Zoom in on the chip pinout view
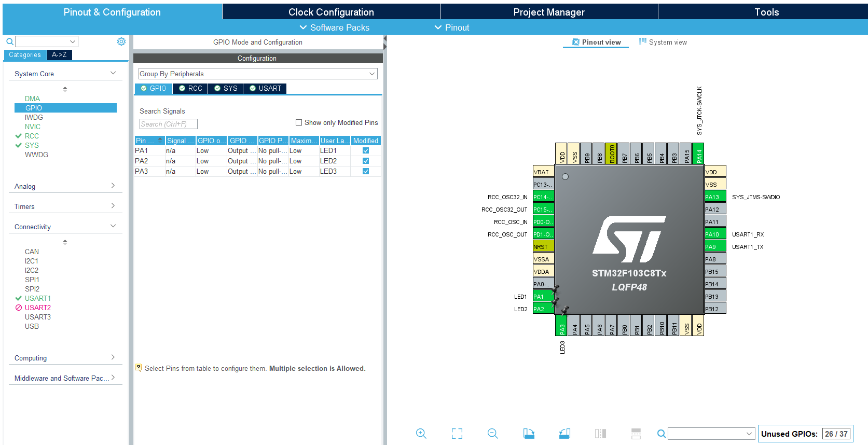 click(x=421, y=434)
